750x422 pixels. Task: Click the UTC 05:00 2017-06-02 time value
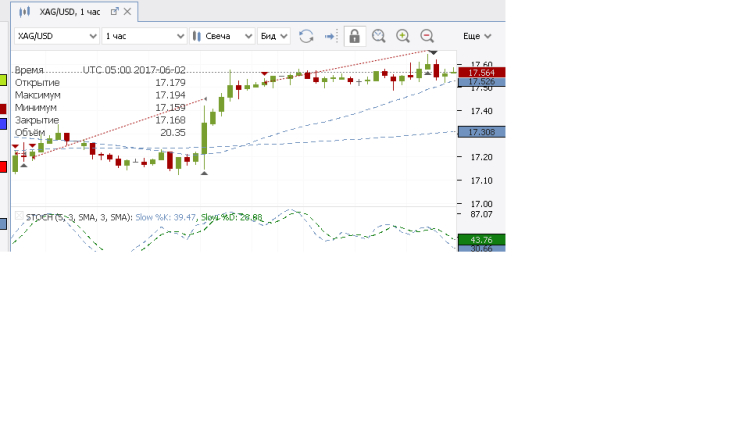click(x=134, y=70)
